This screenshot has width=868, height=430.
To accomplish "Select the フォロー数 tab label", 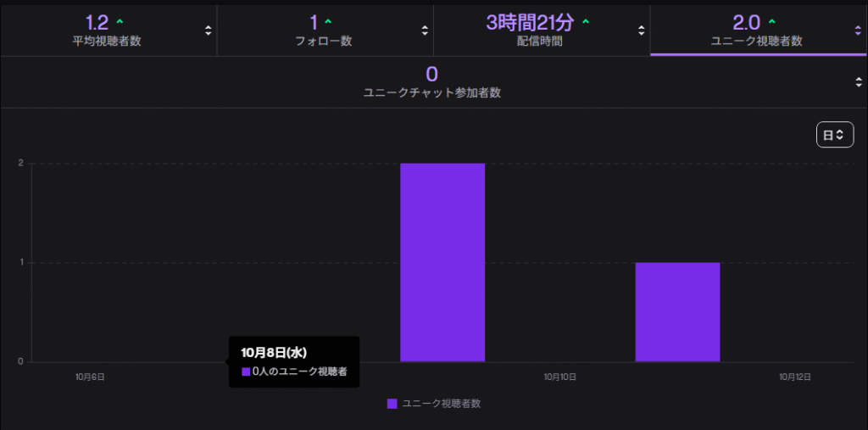I will pos(325,41).
